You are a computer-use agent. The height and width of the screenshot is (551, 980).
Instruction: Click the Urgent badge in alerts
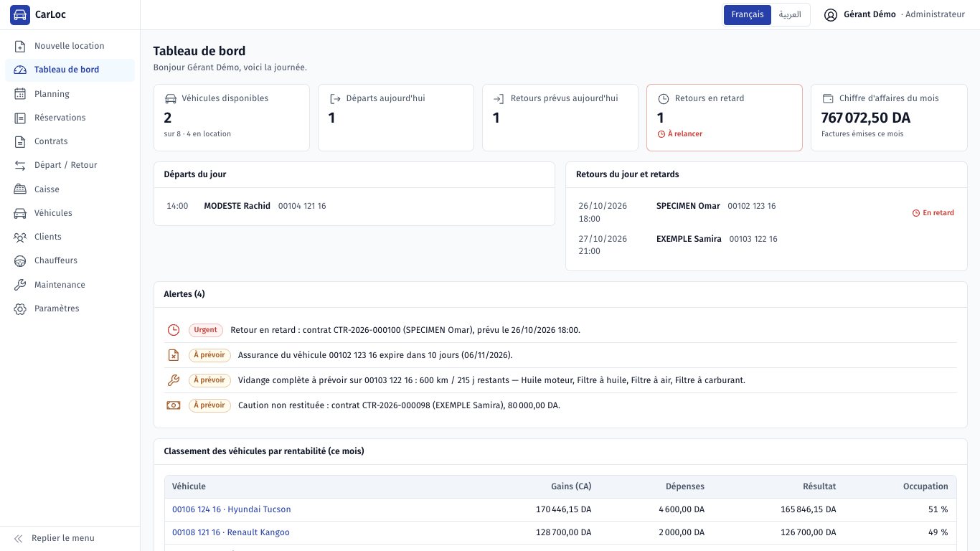(205, 330)
